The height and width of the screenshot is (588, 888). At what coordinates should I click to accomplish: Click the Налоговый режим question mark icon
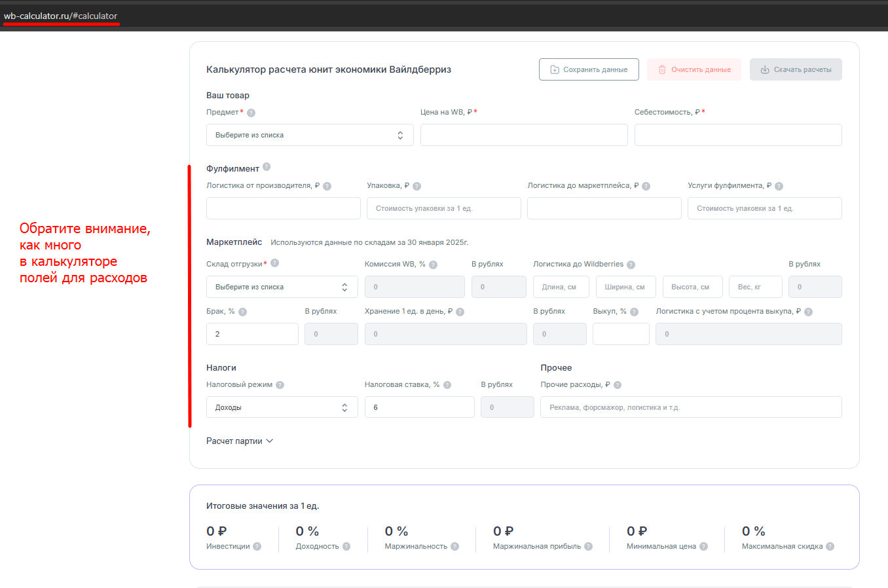click(x=280, y=385)
